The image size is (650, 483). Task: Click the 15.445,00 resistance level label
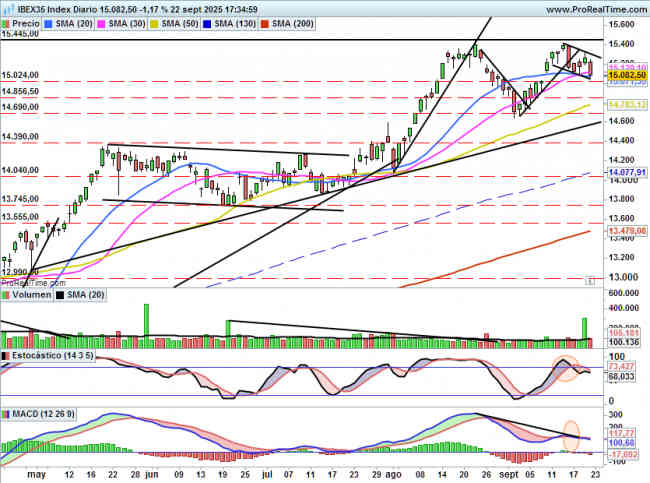[20, 34]
